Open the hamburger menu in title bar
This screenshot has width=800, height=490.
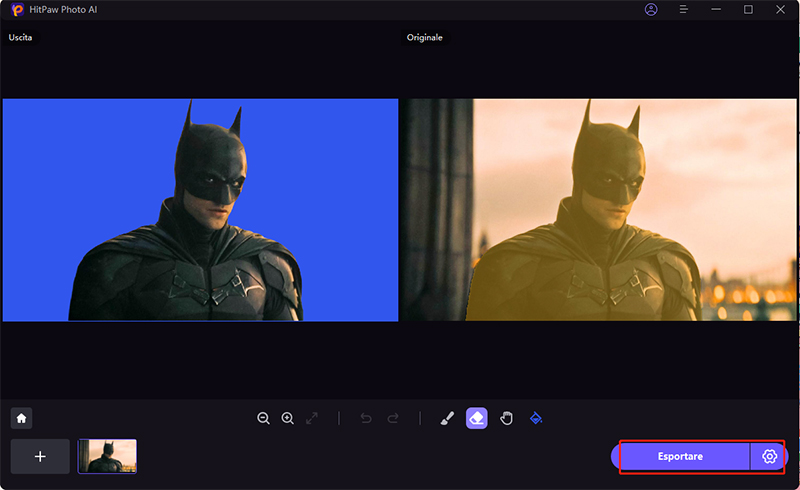point(684,10)
